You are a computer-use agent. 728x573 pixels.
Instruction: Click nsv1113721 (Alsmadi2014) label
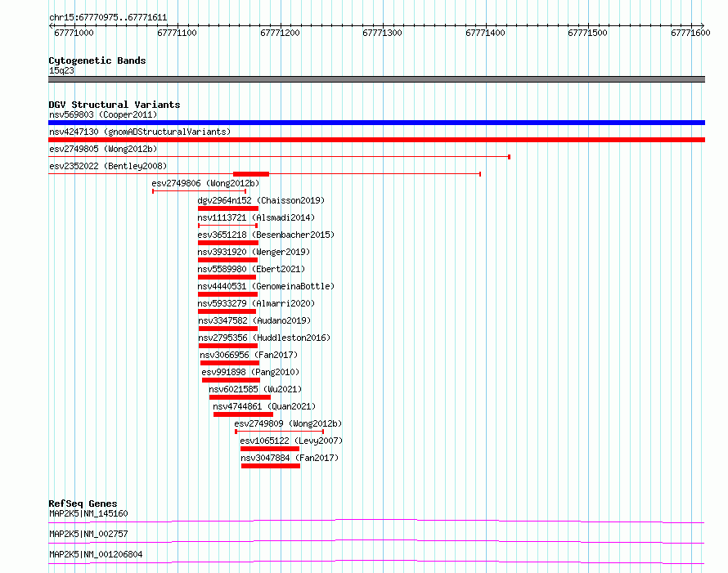(x=256, y=217)
